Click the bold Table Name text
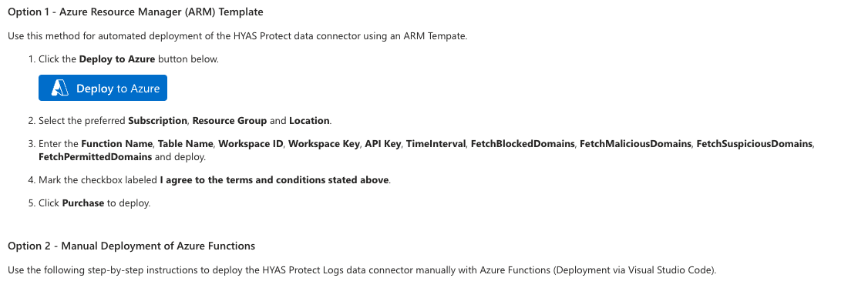868x298 pixels. 186,144
